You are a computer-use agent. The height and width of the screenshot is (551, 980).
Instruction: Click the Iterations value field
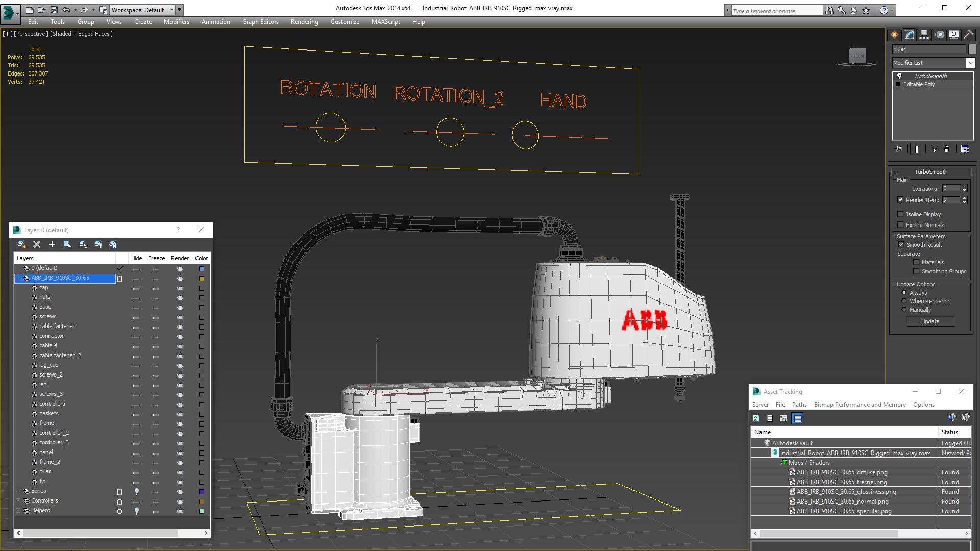[951, 189]
